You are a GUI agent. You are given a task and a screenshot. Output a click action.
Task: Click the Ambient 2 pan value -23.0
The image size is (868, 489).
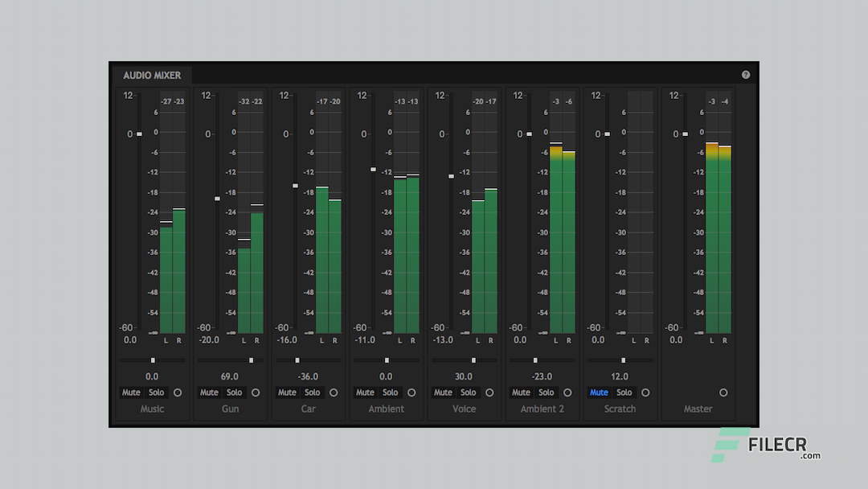542,376
